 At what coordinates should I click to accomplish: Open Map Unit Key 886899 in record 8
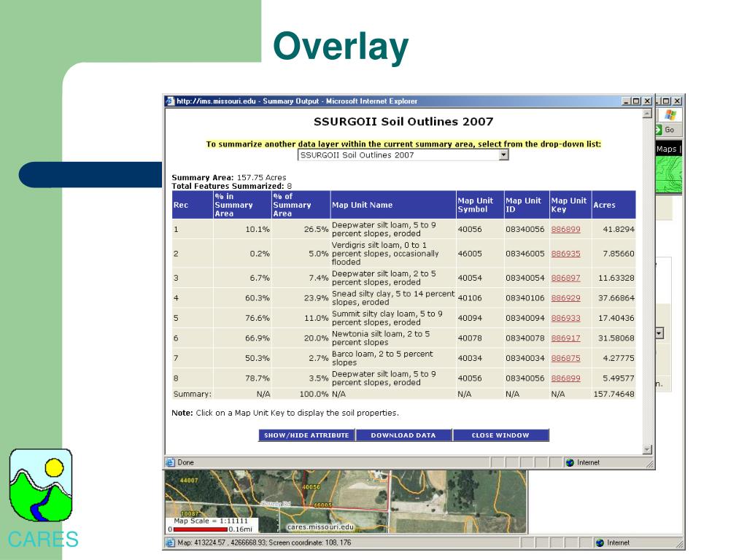coord(565,378)
